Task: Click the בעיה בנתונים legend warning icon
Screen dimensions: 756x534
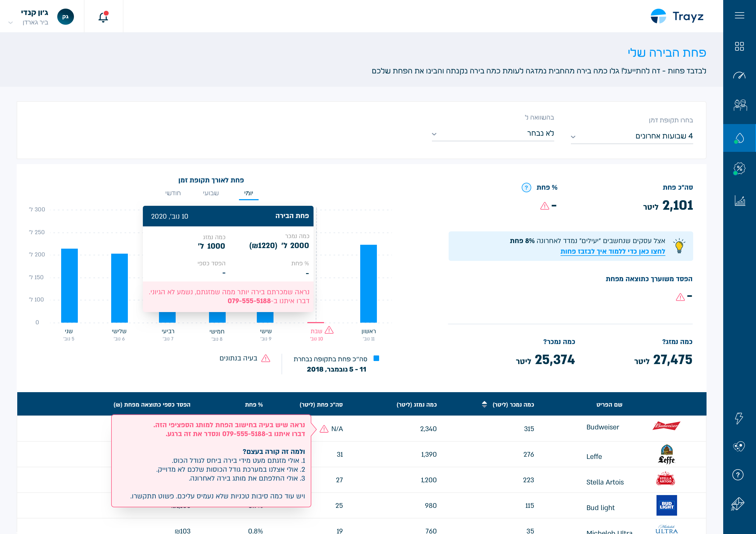Action: point(265,359)
